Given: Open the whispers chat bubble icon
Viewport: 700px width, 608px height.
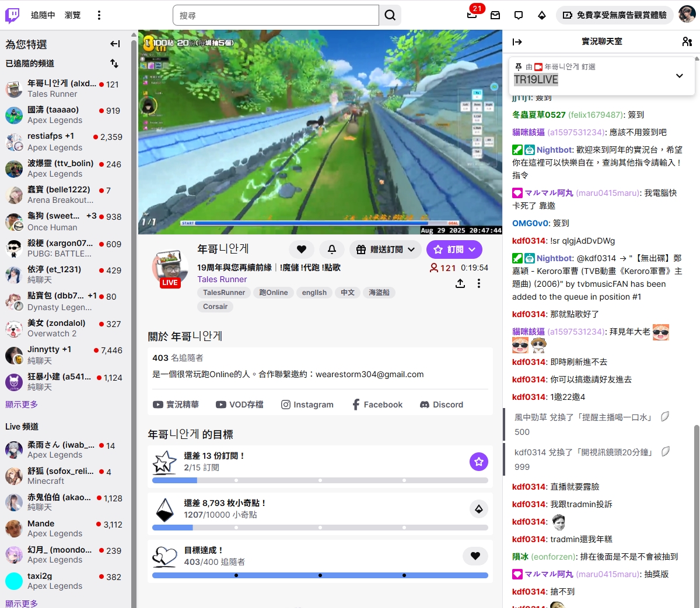Looking at the screenshot, I should click(519, 15).
